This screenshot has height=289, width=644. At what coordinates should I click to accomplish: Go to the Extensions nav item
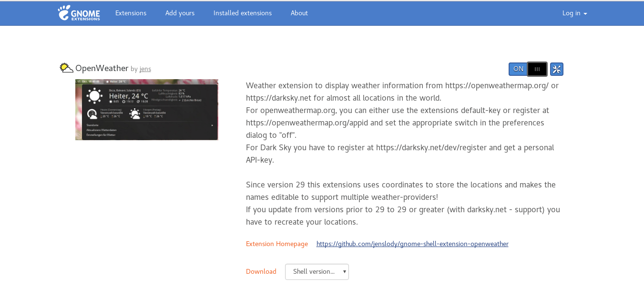pyautogui.click(x=131, y=13)
